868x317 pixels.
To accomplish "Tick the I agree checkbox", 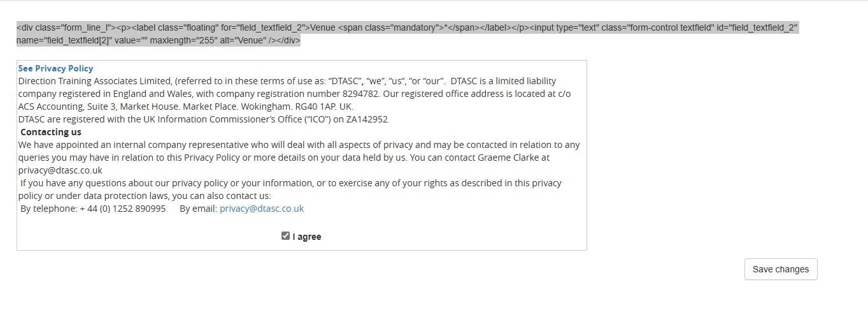I will tap(285, 236).
